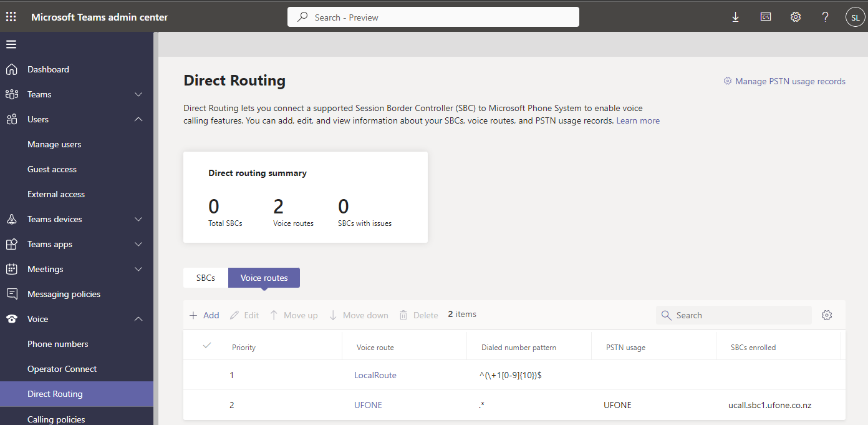The image size is (868, 425).
Task: Expand the Teams sidebar section chevron
Action: click(x=138, y=94)
